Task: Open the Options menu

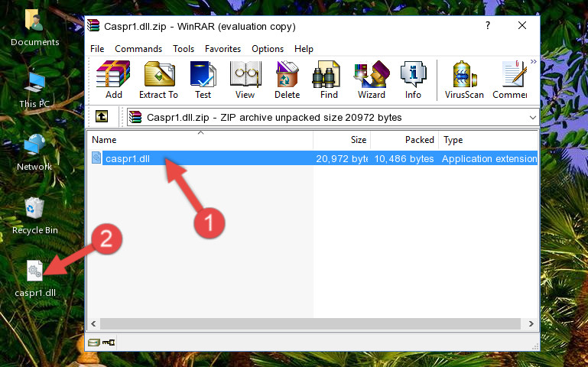Action: (x=268, y=49)
